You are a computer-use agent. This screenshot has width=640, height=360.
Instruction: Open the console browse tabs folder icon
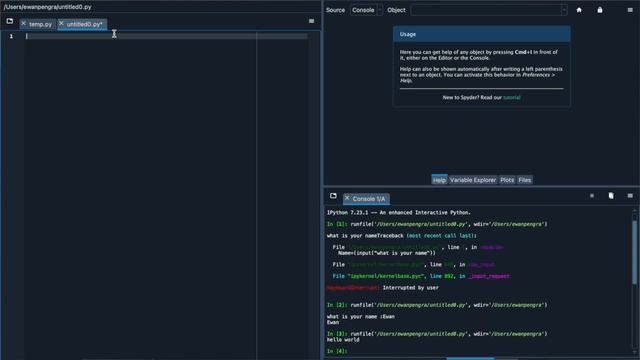coord(333,196)
